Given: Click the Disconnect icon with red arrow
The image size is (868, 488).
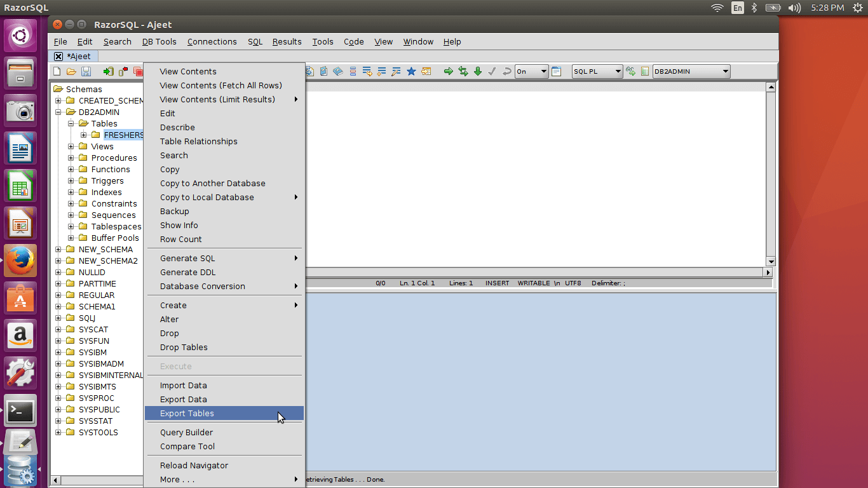Looking at the screenshot, I should click(123, 72).
